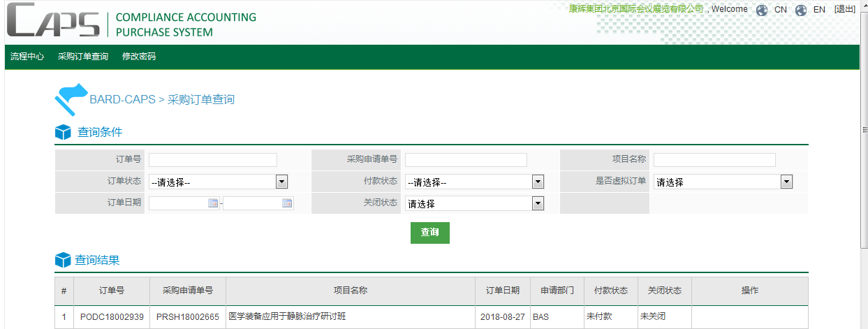The width and height of the screenshot is (868, 329).
Task: Select the 采购订单查询 menu item
Action: click(83, 57)
